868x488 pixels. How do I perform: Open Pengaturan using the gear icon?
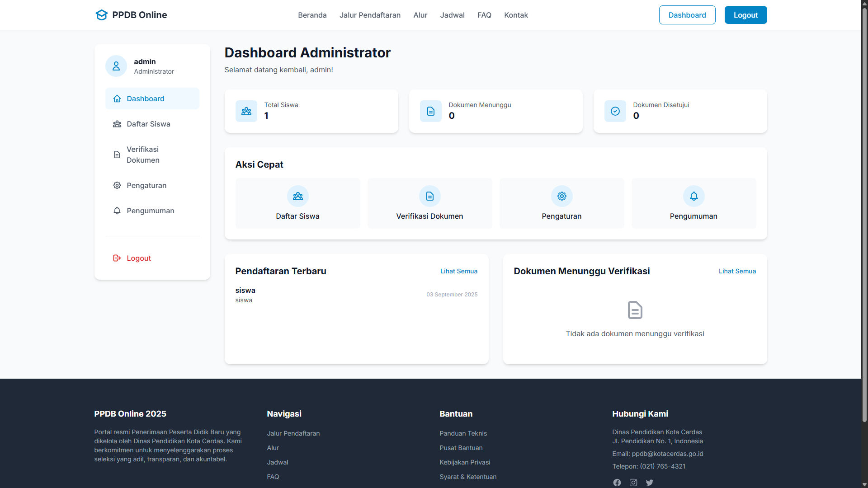[x=117, y=185]
